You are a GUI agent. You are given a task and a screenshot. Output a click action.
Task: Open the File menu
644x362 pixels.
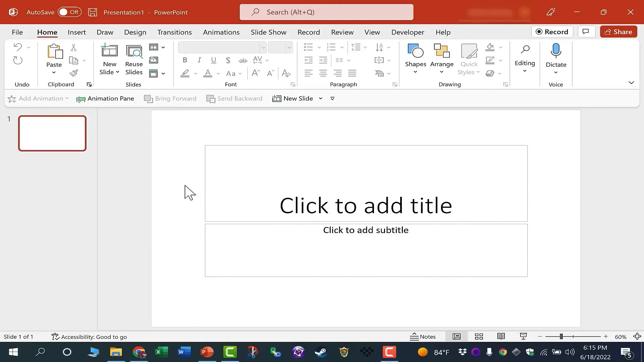tap(17, 32)
